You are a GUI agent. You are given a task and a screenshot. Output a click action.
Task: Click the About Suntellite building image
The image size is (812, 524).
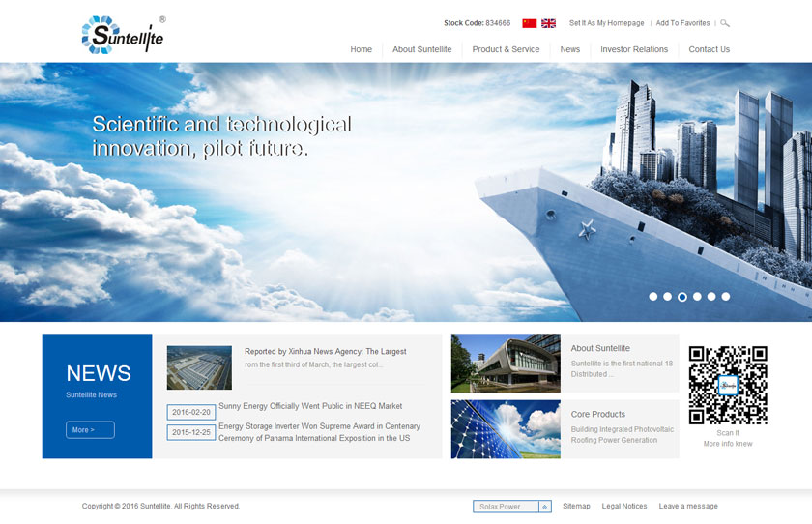[x=505, y=363]
